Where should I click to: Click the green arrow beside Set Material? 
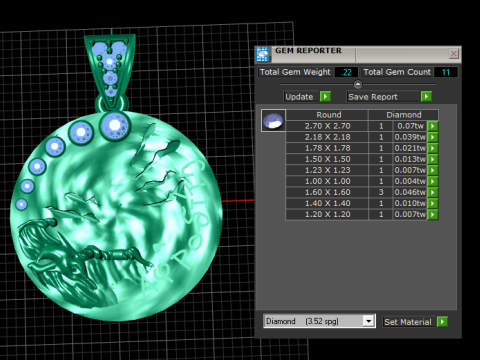[442, 322]
